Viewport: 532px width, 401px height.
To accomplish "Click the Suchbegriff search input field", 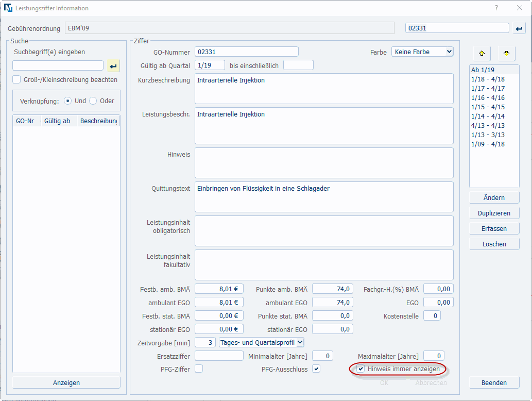I will click(58, 66).
